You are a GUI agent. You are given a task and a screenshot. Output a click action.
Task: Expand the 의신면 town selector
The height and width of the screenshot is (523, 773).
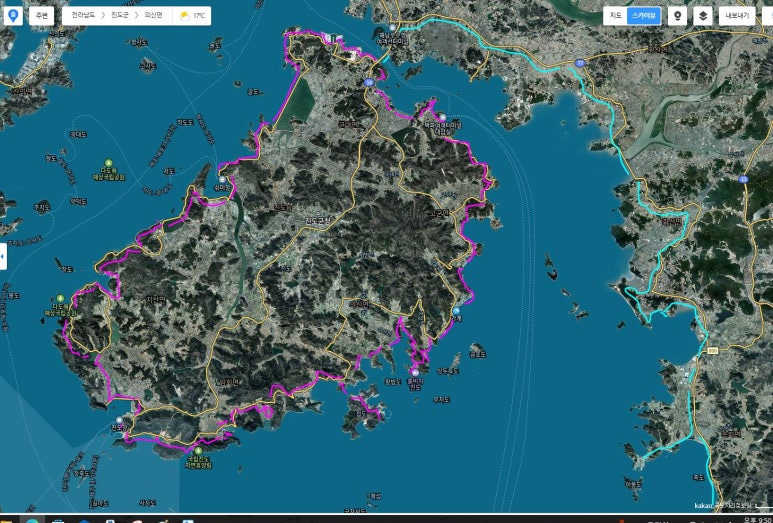point(152,16)
